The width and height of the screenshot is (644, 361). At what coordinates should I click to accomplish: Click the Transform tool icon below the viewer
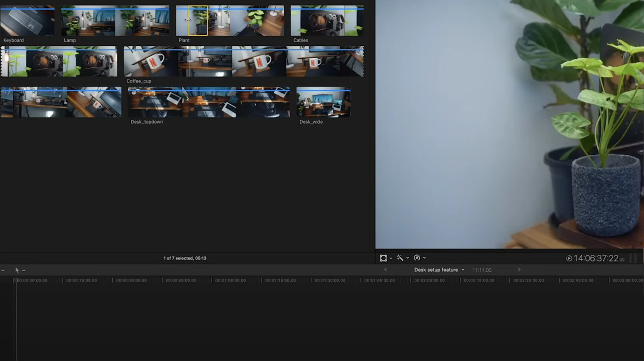tap(383, 258)
